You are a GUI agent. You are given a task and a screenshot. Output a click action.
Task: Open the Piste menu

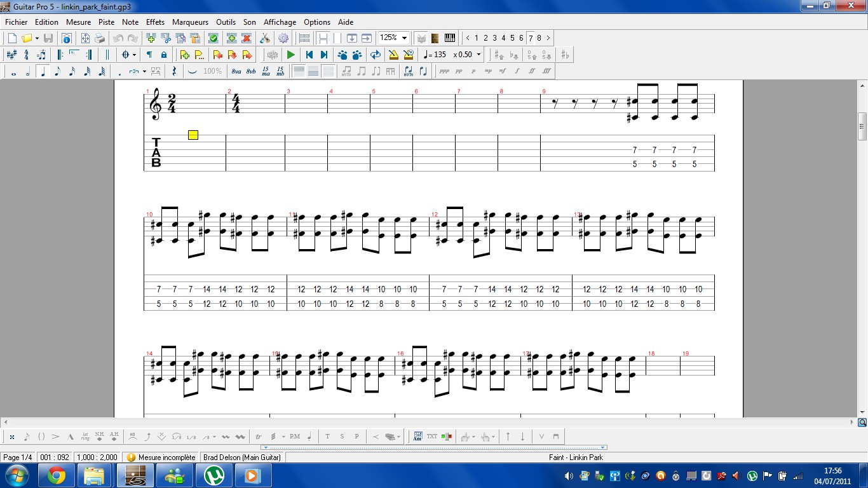click(x=107, y=22)
